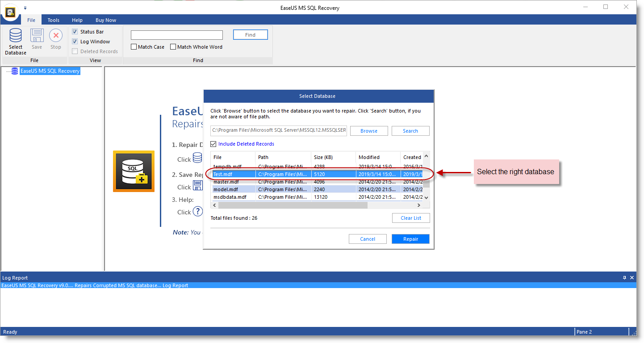Select the model.mdf file row
This screenshot has height=343, width=644.
point(317,189)
